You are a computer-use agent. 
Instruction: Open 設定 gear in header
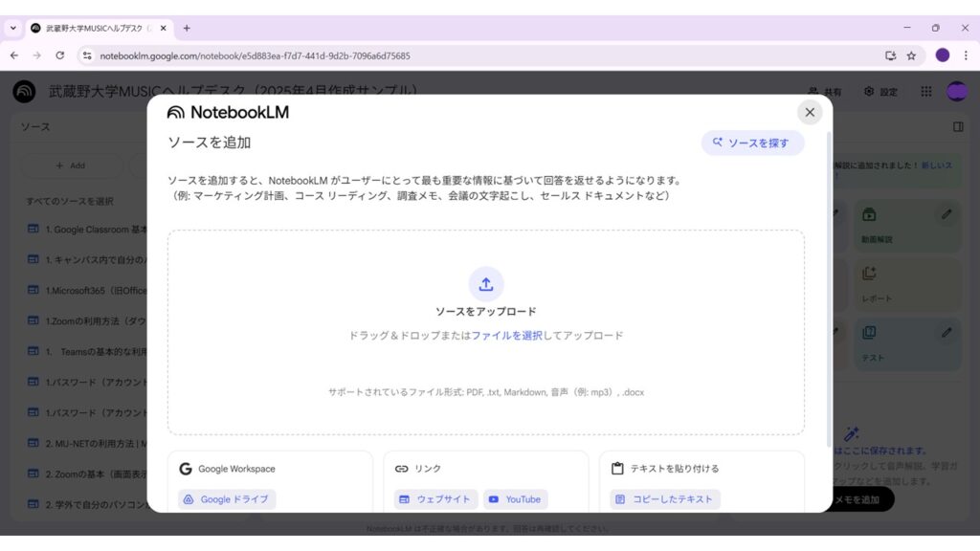click(880, 92)
